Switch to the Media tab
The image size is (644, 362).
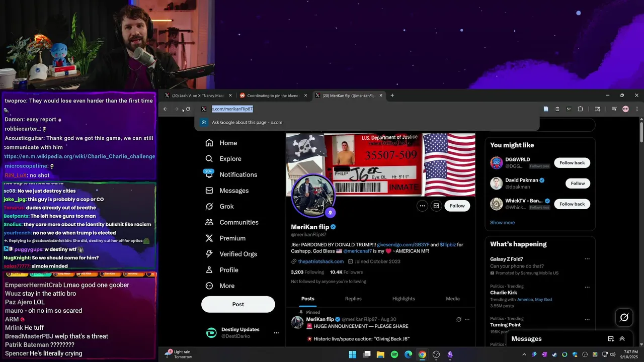[x=453, y=299]
